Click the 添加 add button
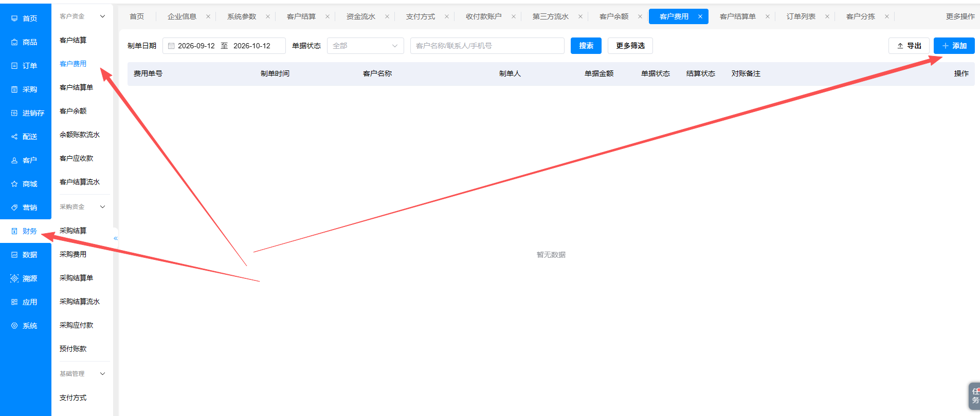This screenshot has height=416, width=980. tap(954, 46)
